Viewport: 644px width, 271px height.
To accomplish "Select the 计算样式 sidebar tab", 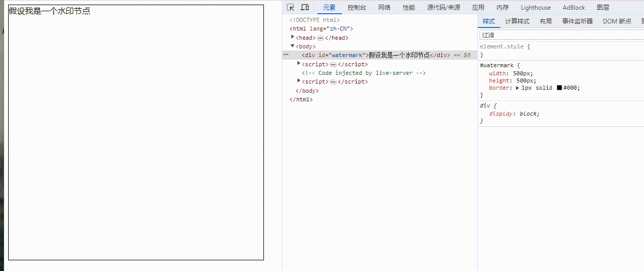I will click(517, 21).
